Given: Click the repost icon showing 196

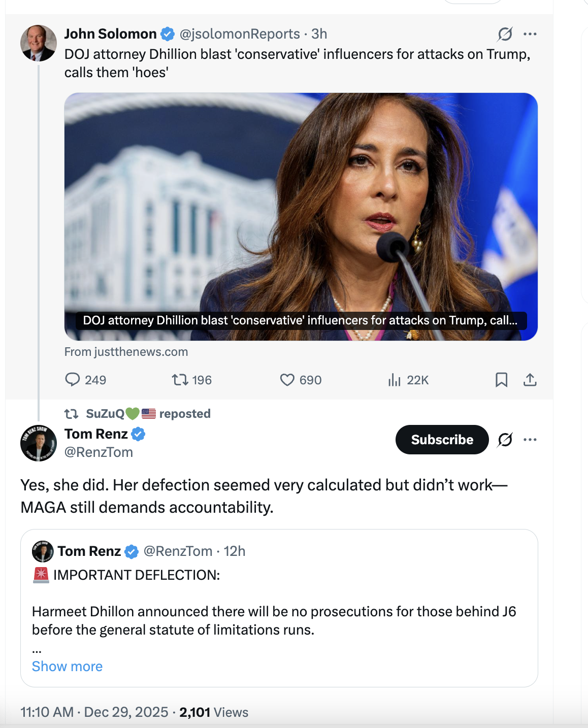Looking at the screenshot, I should [x=180, y=380].
